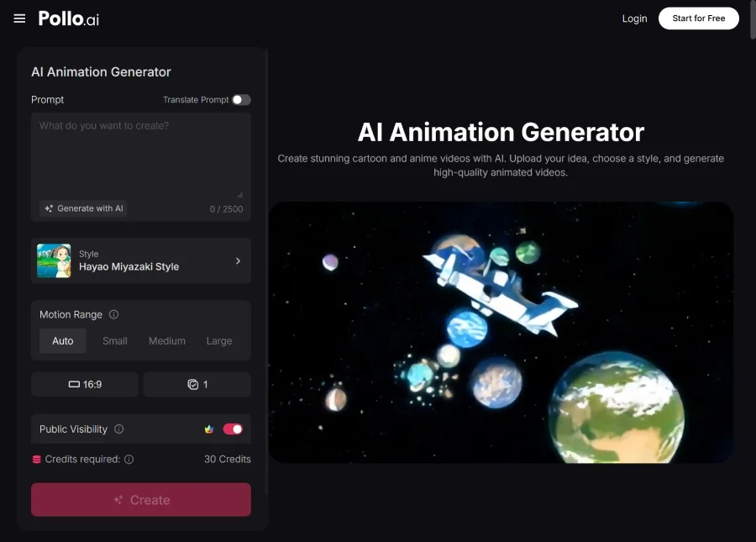This screenshot has height=542, width=756.
Task: Open the output count selector showing 1
Action: click(x=197, y=384)
